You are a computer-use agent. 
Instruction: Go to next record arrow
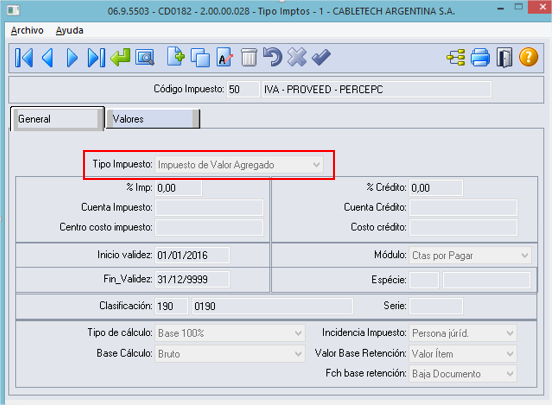point(72,58)
